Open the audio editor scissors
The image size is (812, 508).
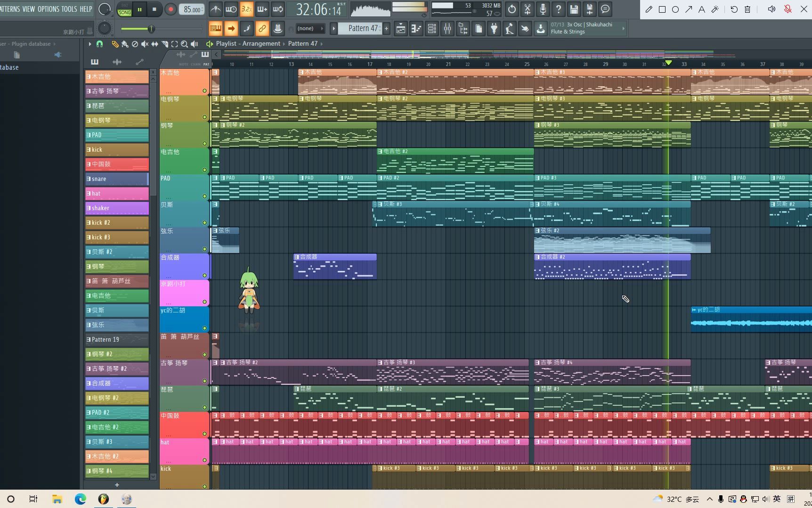click(527, 9)
